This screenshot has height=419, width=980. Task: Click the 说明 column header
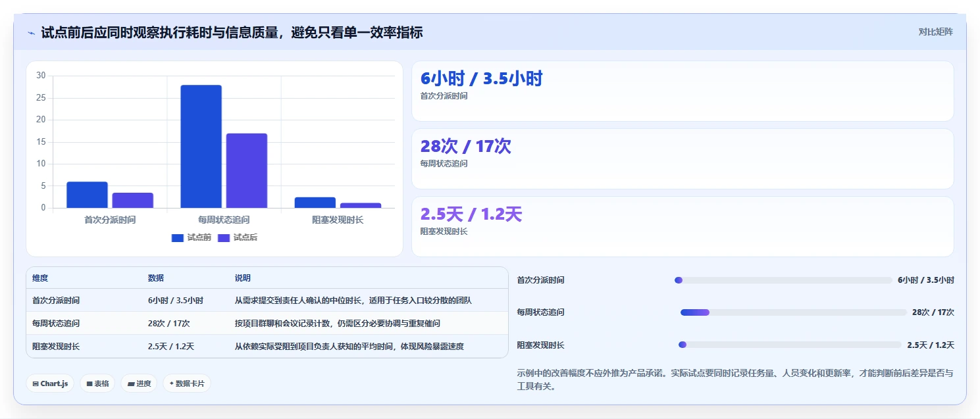[243, 278]
